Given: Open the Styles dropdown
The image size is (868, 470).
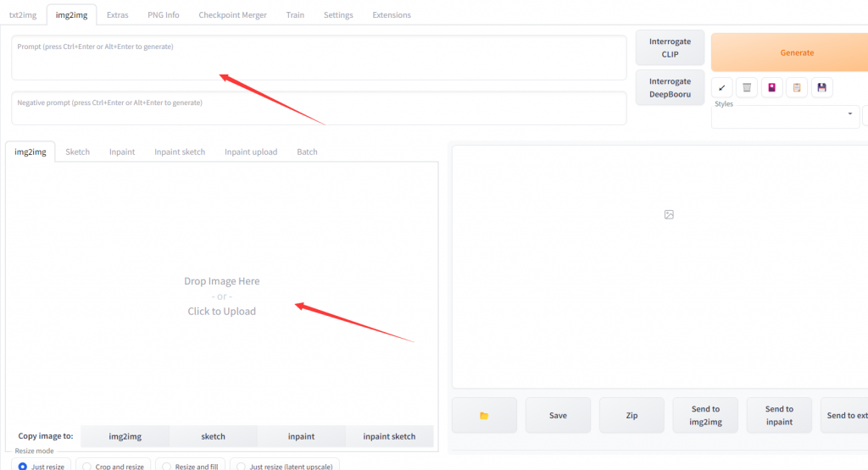Looking at the screenshot, I should (x=786, y=117).
